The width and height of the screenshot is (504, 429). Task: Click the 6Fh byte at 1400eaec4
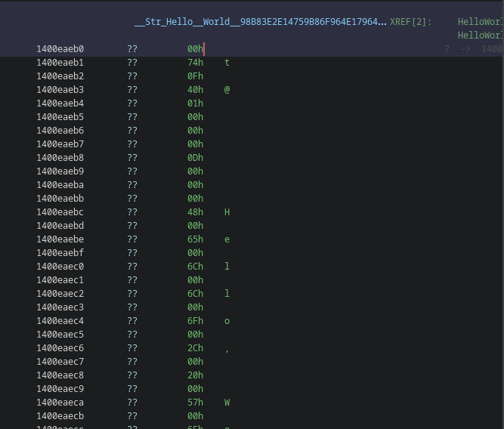point(196,321)
